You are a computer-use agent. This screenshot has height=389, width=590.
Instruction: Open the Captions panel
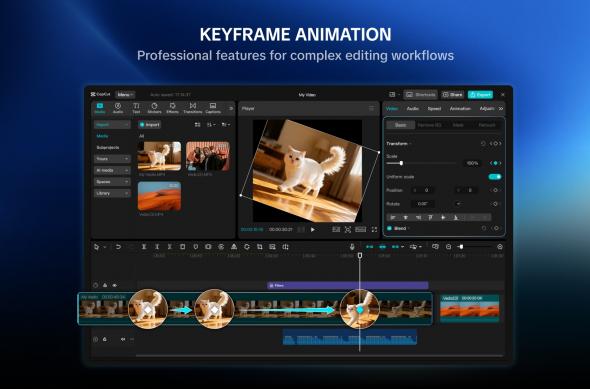point(213,108)
